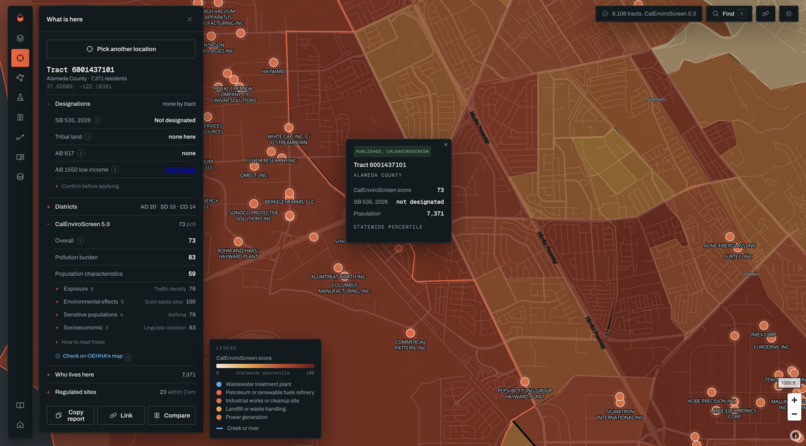Open the side-by-side map icon in the sidebar

pyautogui.click(x=20, y=157)
